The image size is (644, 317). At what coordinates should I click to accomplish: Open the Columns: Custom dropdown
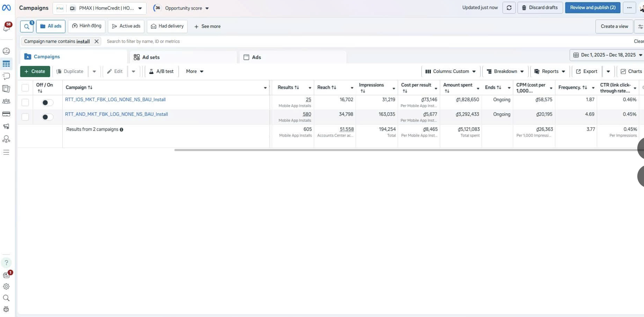pyautogui.click(x=450, y=71)
